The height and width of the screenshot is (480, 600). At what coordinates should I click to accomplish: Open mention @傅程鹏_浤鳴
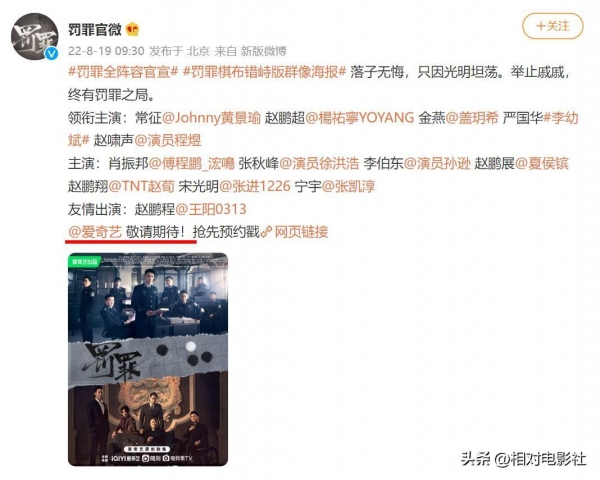click(191, 163)
